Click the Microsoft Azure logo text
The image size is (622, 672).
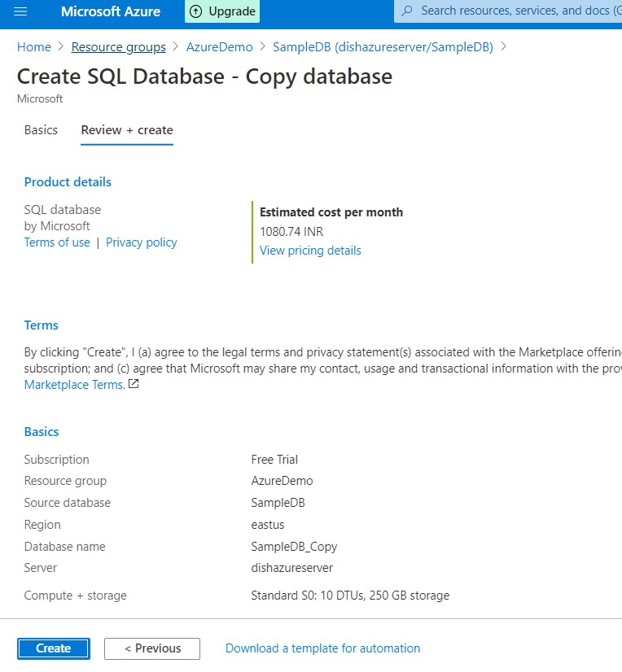[x=111, y=11]
